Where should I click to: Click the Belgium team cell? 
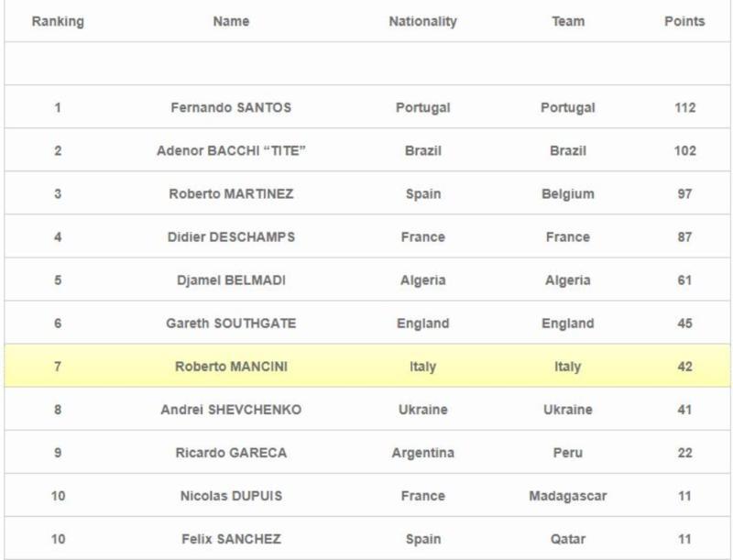point(568,193)
